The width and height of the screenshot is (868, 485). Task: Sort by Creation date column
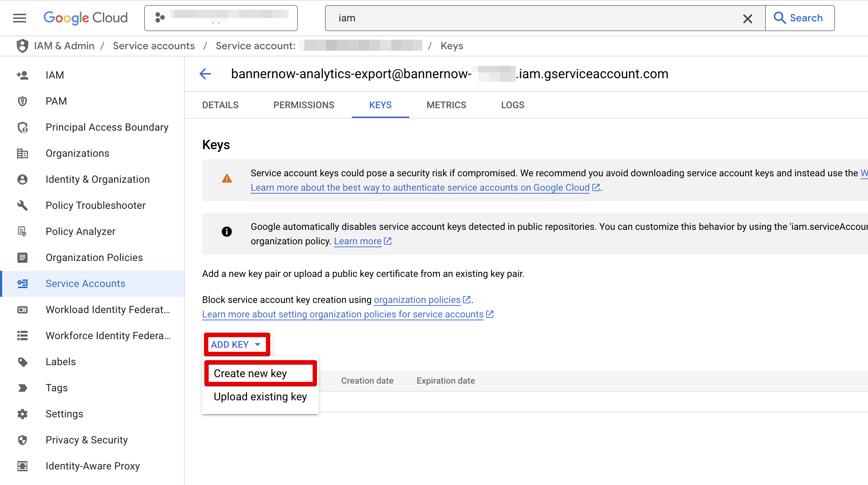pyautogui.click(x=367, y=381)
